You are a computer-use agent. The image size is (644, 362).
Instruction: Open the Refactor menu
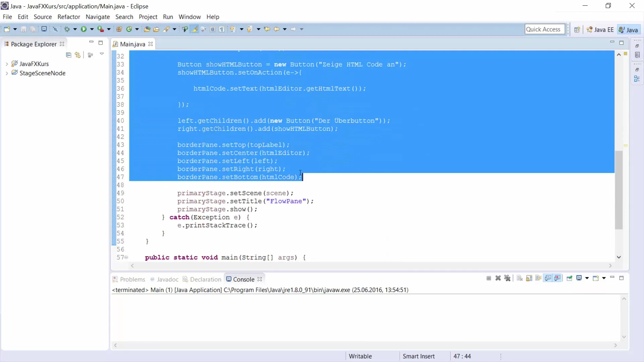69,17
